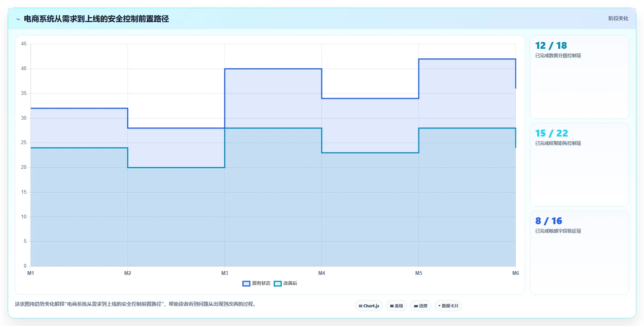Image resolution: width=644 pixels, height=326 pixels.
Task: Click the M6 x-axis label
Action: [x=515, y=273]
